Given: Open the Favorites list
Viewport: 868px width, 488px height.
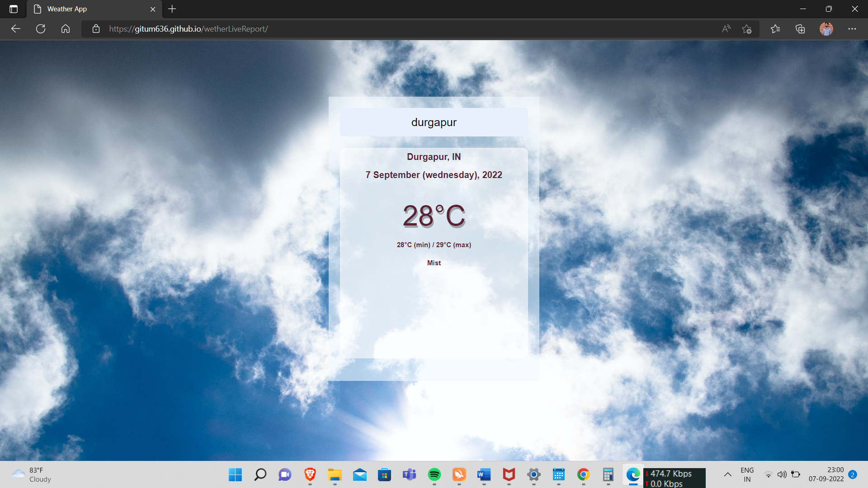Looking at the screenshot, I should pos(775,29).
